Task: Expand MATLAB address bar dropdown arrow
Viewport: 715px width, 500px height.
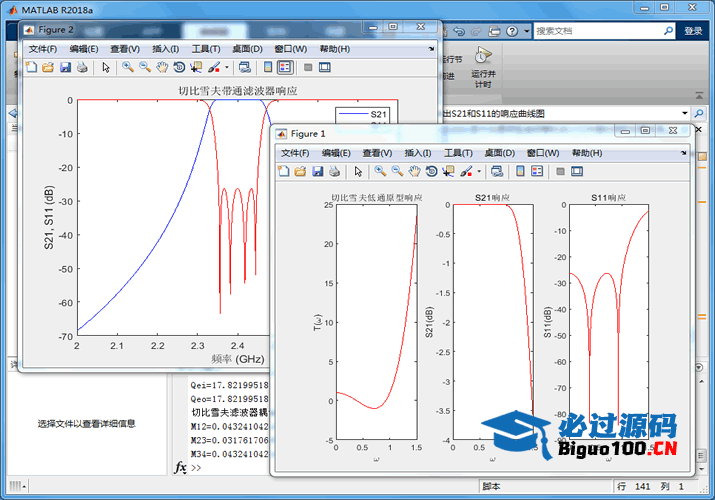Action: pos(685,113)
